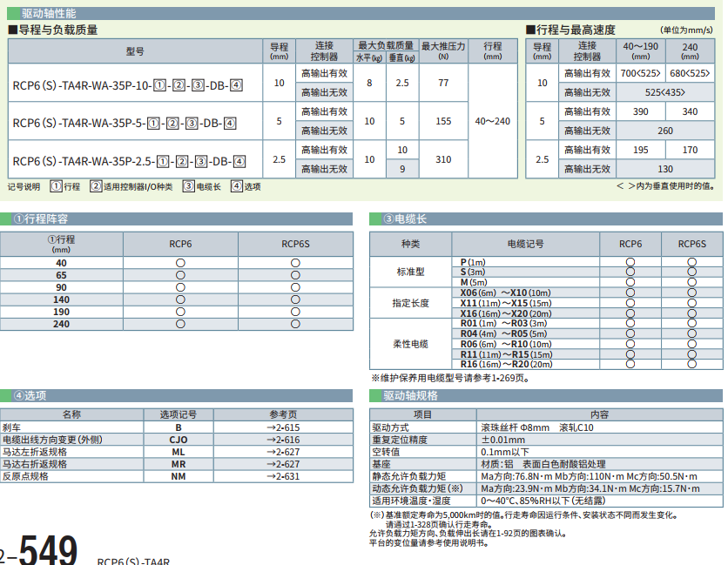Viewport: 728px width, 565px height.
Task: Click the < >内为垂直使用时的值 note
Action: coord(666,186)
